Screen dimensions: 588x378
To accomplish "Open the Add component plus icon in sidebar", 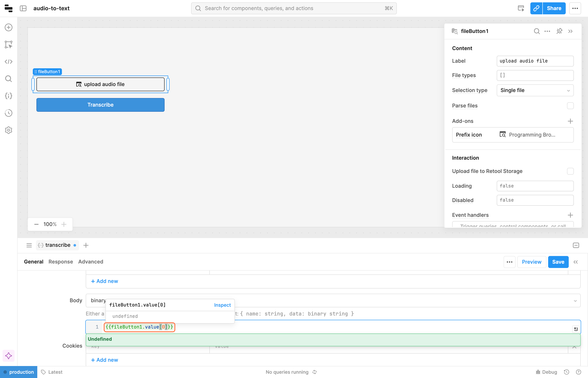I will pos(9,27).
